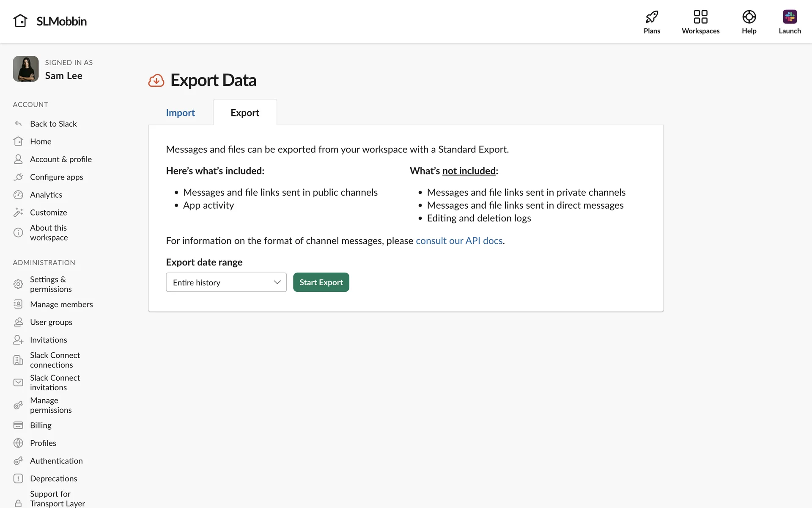Open the Authentication sidebar item
Screen dimensions: 812x508
[x=56, y=461]
